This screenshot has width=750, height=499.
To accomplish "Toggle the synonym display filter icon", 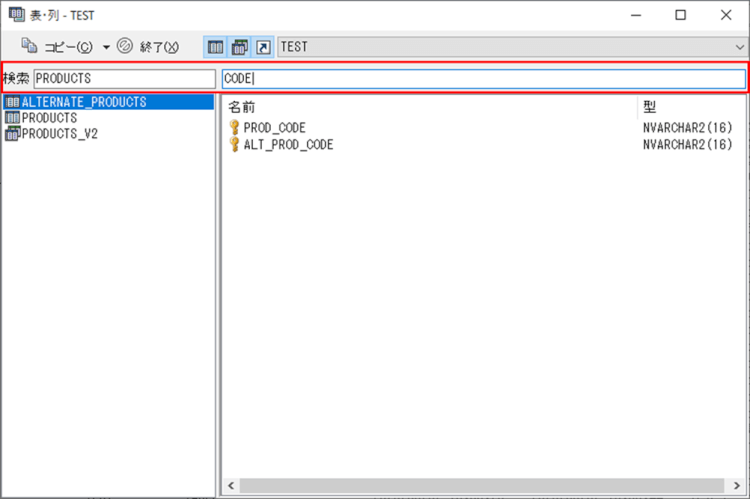I will [x=263, y=47].
